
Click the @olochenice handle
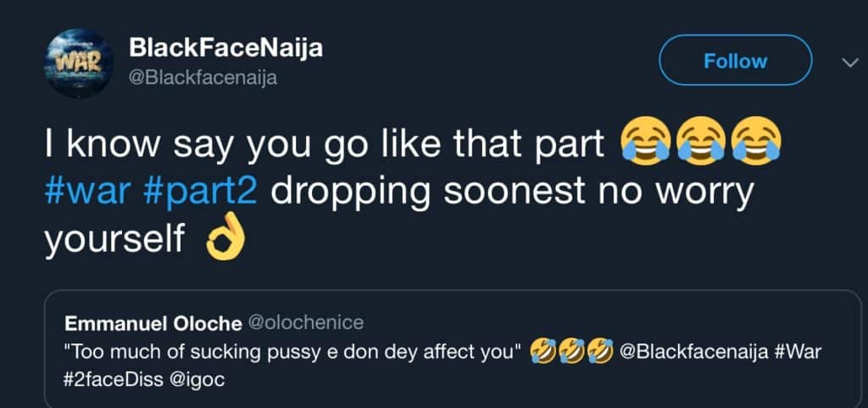(305, 322)
